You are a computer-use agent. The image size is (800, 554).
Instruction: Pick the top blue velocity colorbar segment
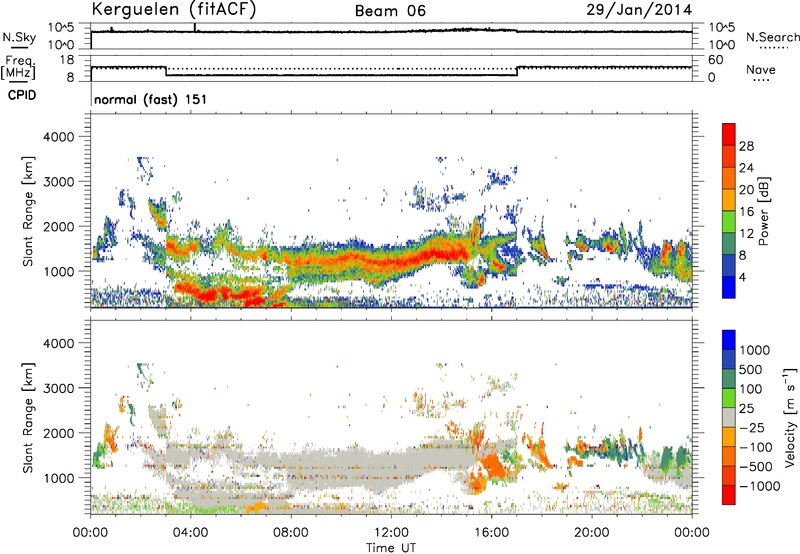(729, 339)
